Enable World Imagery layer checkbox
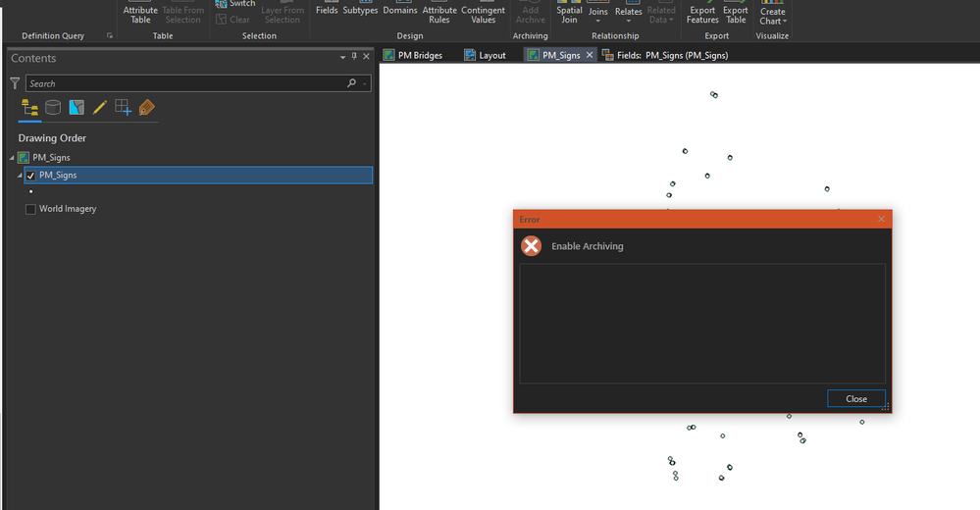980x510 pixels. 30,209
